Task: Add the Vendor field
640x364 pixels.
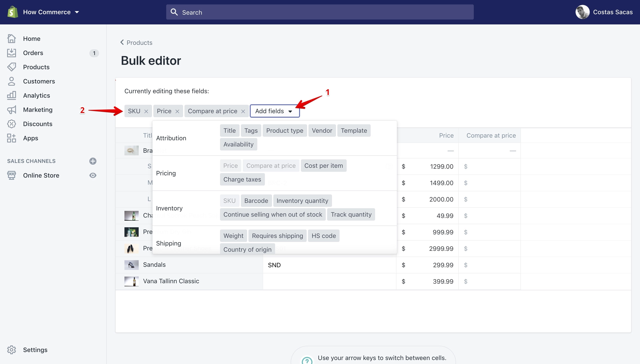Action: coord(322,131)
